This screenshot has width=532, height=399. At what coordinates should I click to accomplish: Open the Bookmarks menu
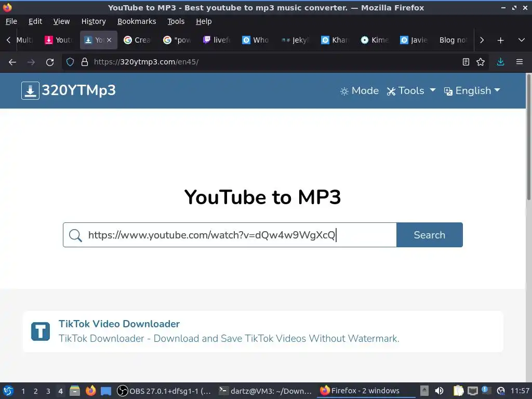tap(137, 21)
